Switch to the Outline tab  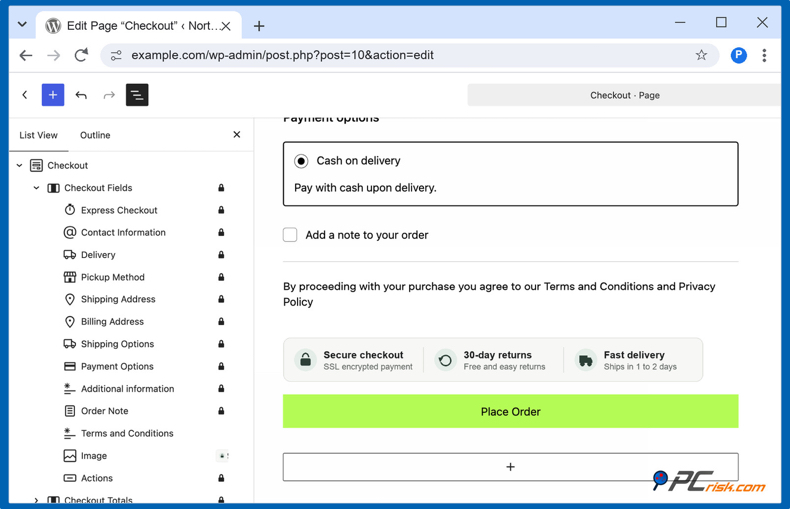click(95, 135)
